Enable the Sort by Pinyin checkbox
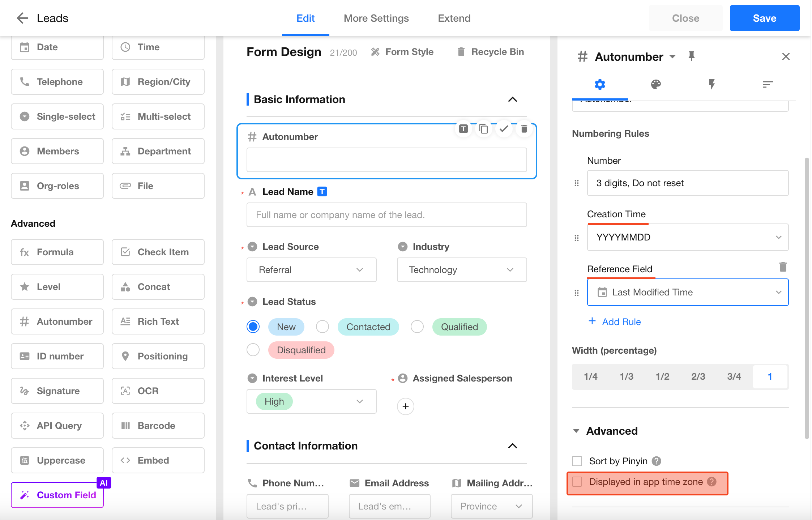Image resolution: width=812 pixels, height=520 pixels. tap(577, 461)
